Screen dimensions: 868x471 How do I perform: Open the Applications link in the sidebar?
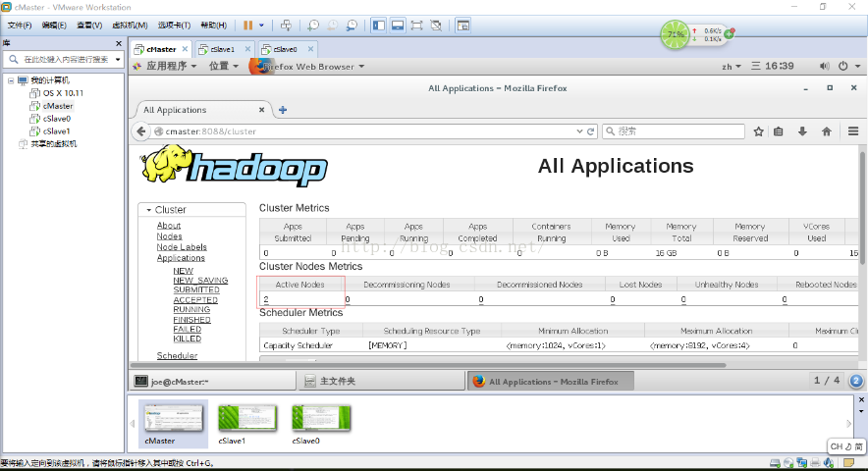click(181, 258)
